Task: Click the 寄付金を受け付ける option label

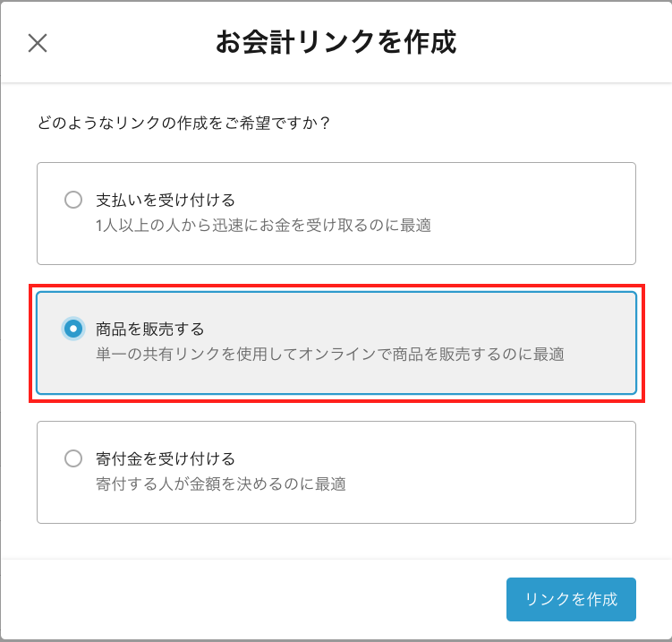Action: coord(166,458)
